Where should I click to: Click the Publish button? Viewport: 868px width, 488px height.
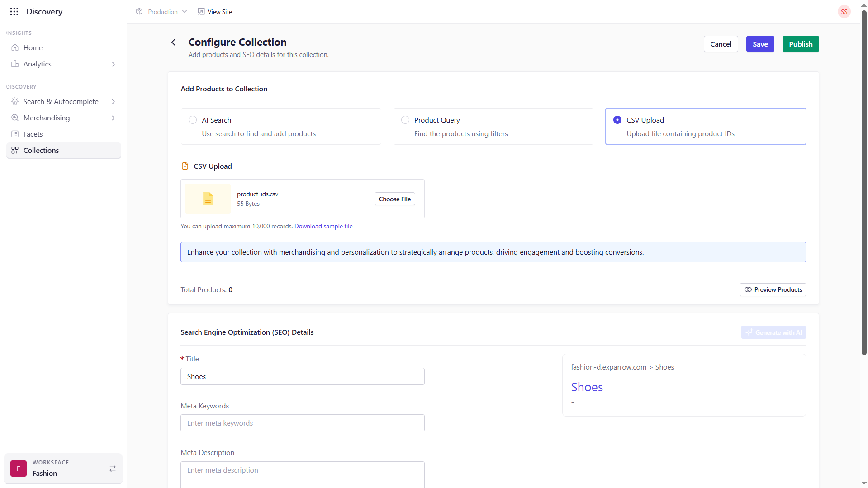pyautogui.click(x=800, y=44)
